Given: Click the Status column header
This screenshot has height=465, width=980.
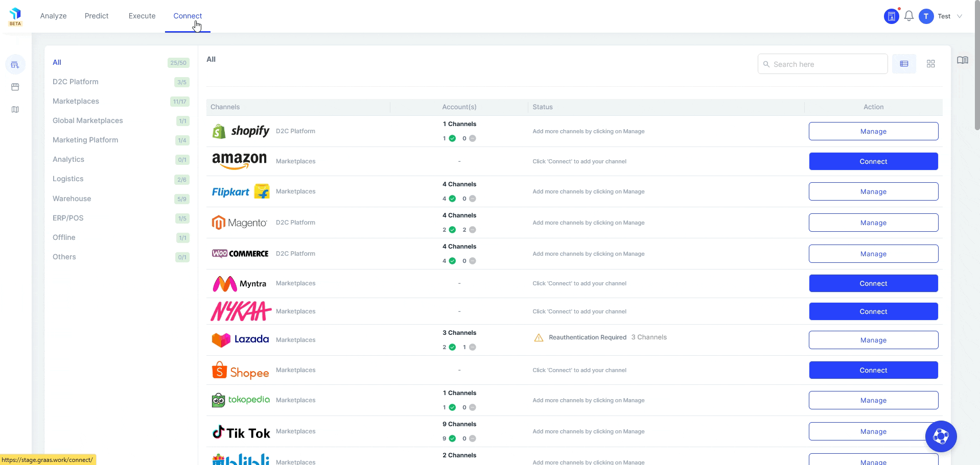Looking at the screenshot, I should click(543, 107).
